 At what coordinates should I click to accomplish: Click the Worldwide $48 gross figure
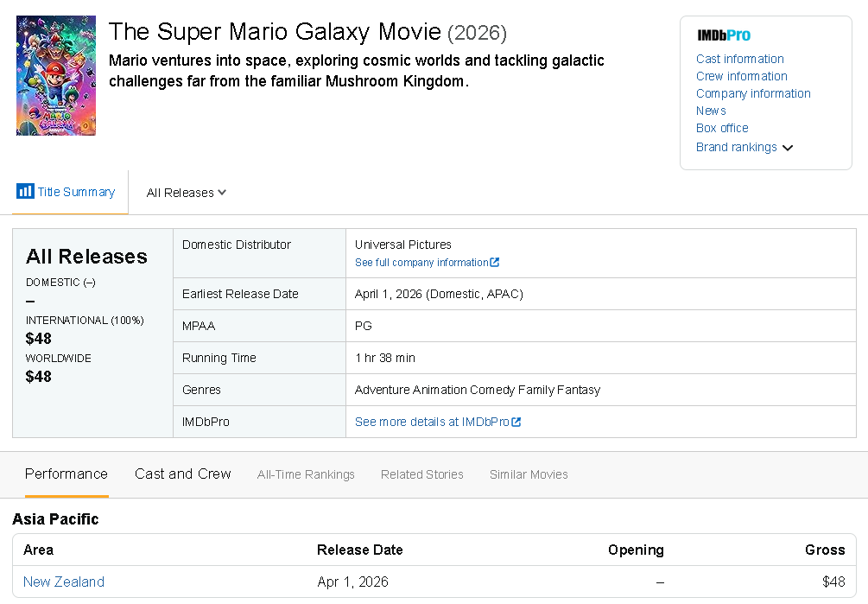coord(38,377)
